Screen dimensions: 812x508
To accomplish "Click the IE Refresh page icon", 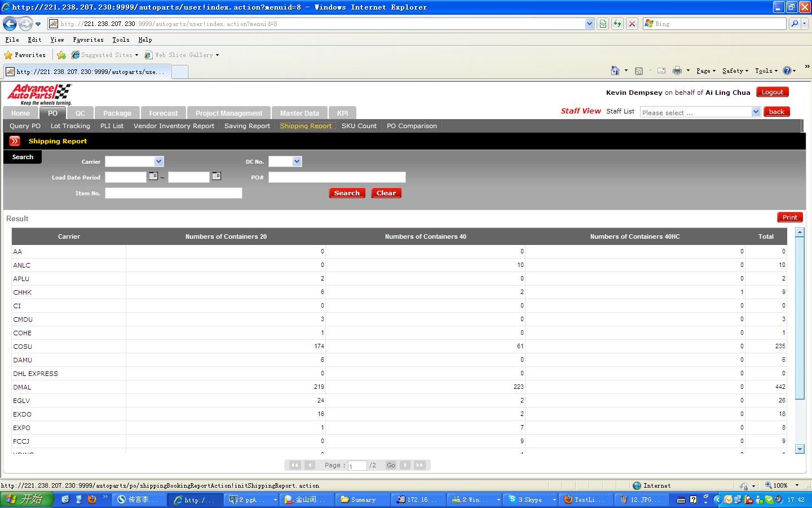I will [x=617, y=24].
